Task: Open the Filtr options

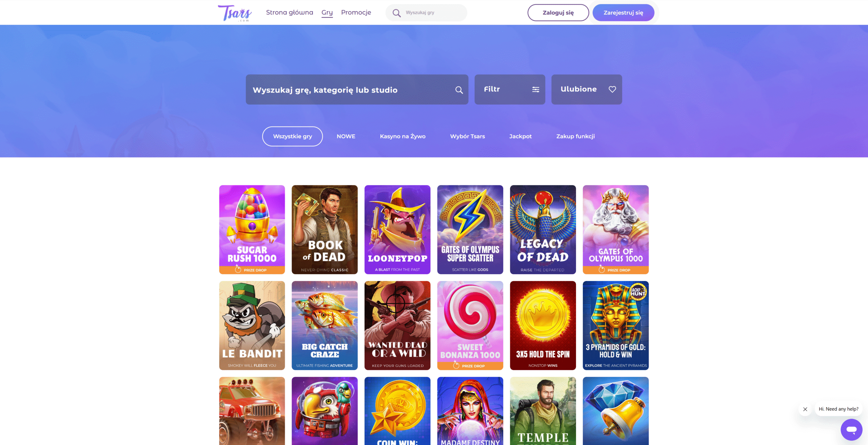Action: 510,90
